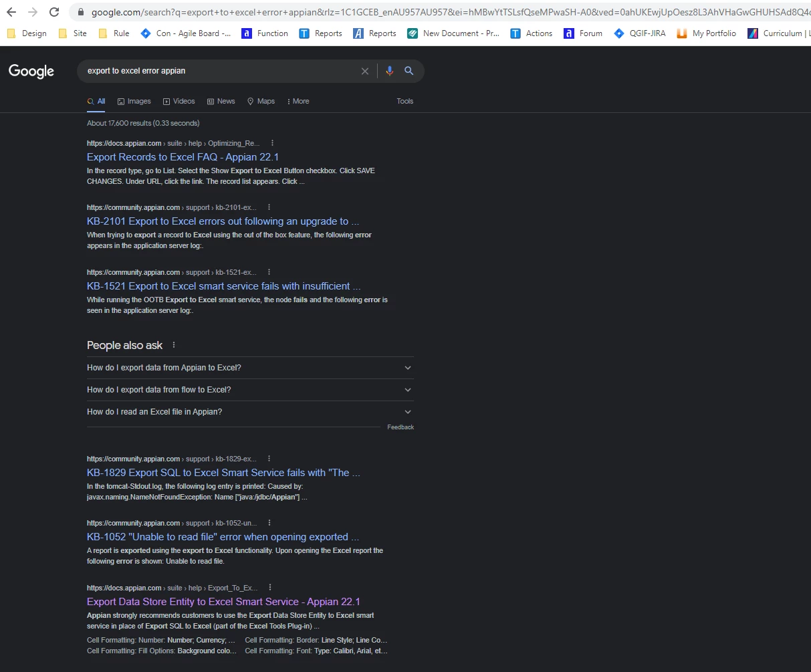Open the People also ask options menu
This screenshot has height=672, width=811.
coord(174,345)
